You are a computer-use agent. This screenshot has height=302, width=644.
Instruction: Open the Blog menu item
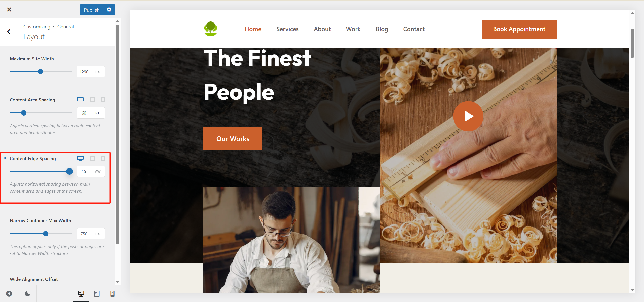[382, 29]
